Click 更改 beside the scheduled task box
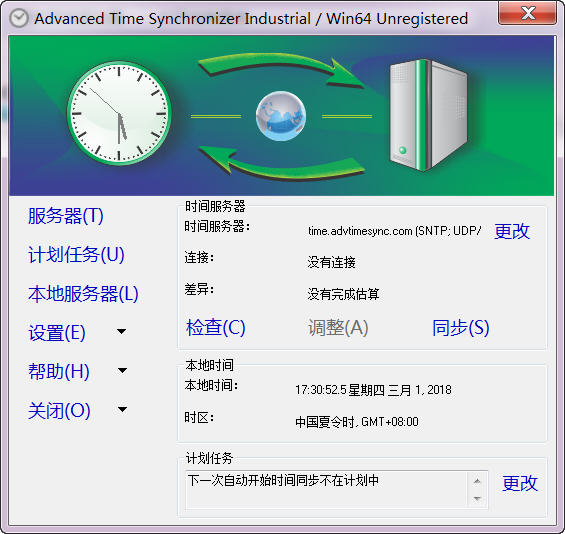 520,483
